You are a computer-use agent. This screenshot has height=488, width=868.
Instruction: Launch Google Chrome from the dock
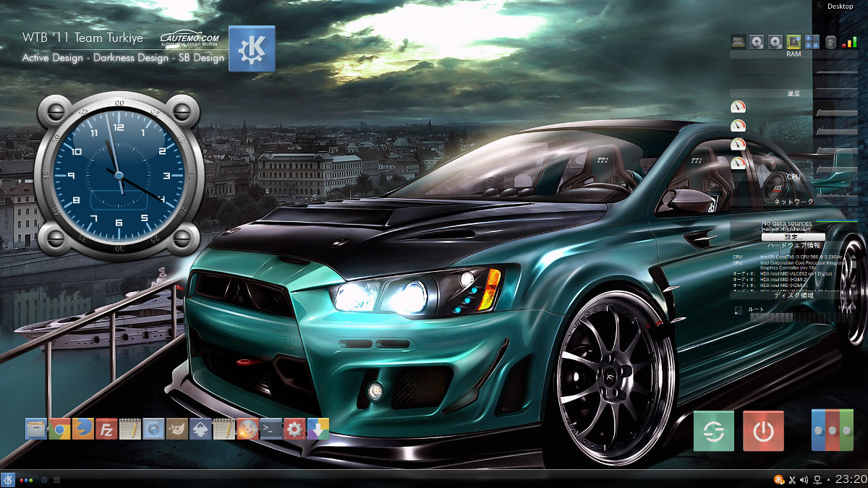point(59,429)
